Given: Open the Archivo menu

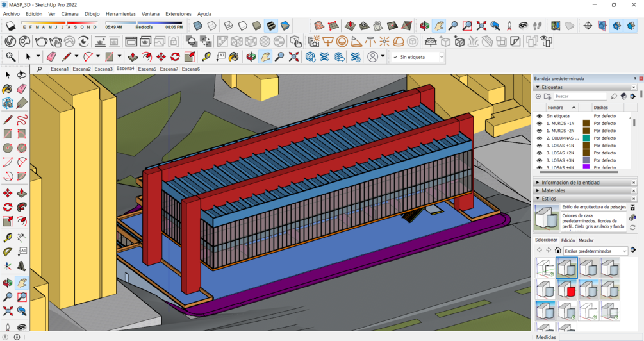Looking at the screenshot, I should [x=12, y=14].
